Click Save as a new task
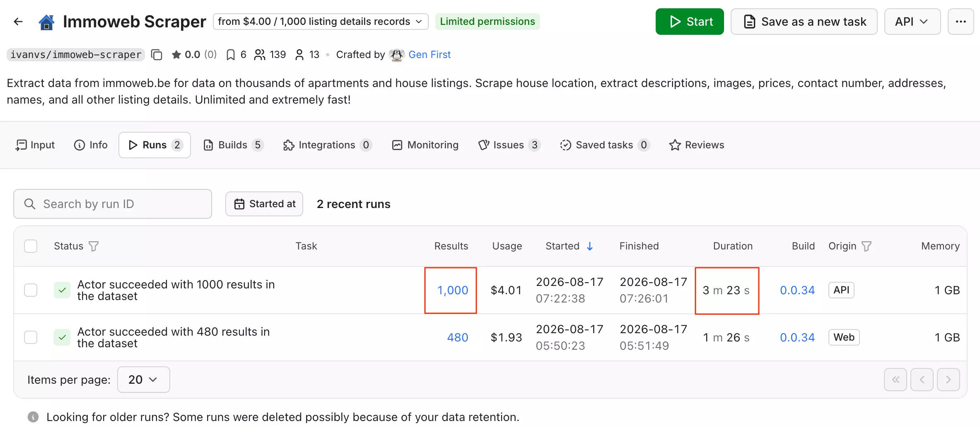The width and height of the screenshot is (980, 426). click(804, 22)
